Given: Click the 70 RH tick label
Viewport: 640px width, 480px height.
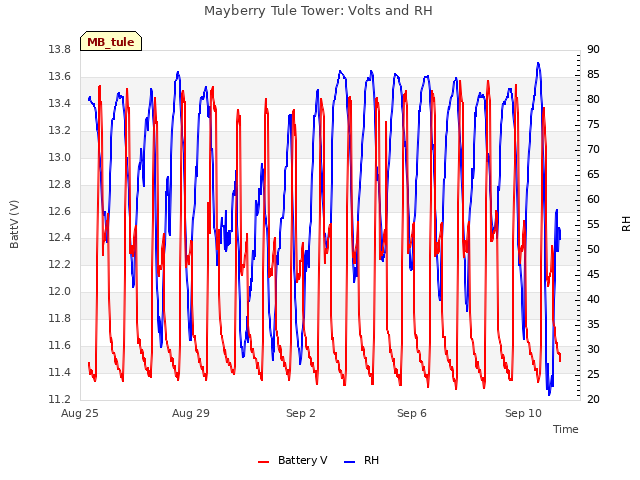Looking at the screenshot, I should pyautogui.click(x=593, y=150).
